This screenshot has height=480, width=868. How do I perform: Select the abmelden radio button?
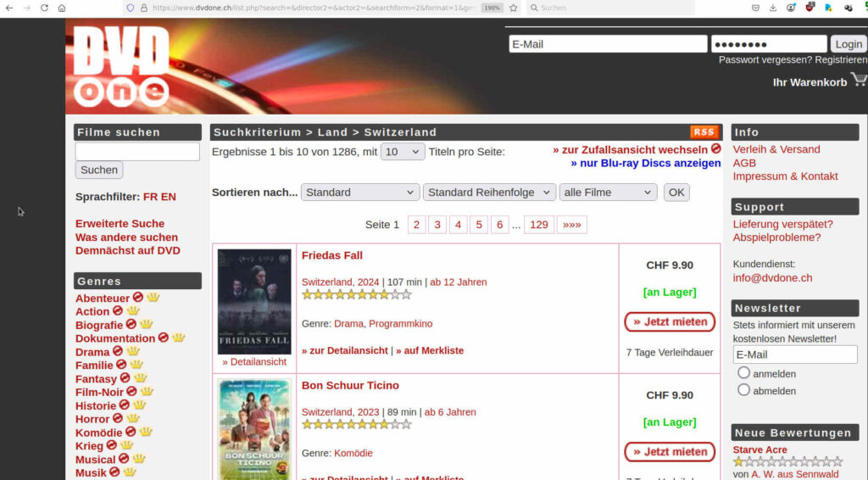[743, 390]
